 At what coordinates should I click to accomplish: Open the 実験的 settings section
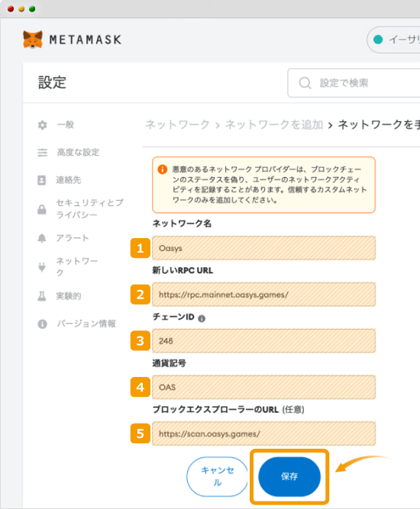click(68, 296)
